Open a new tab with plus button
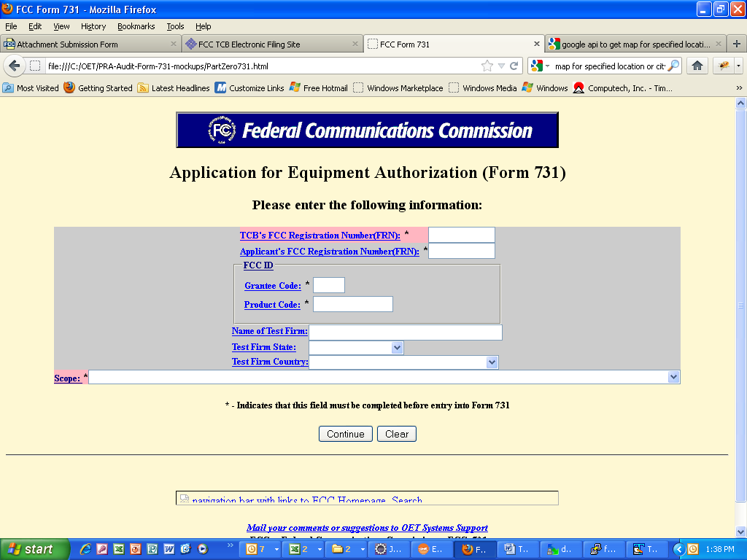 (737, 44)
